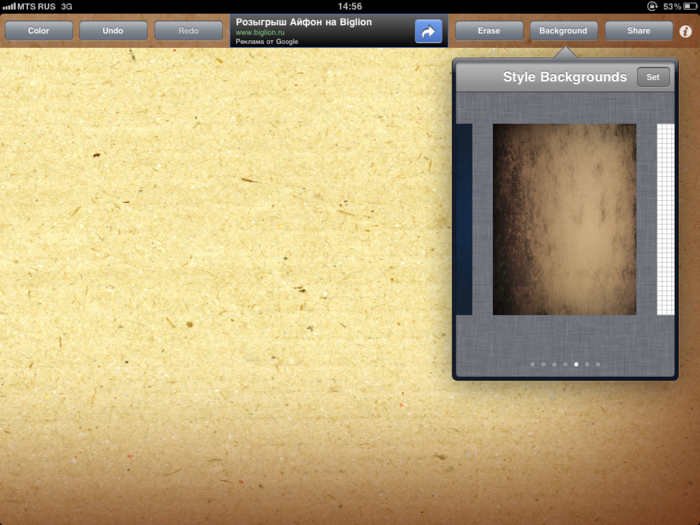Tap the Redo button
Viewport: 700px width, 525px height.
click(x=188, y=31)
